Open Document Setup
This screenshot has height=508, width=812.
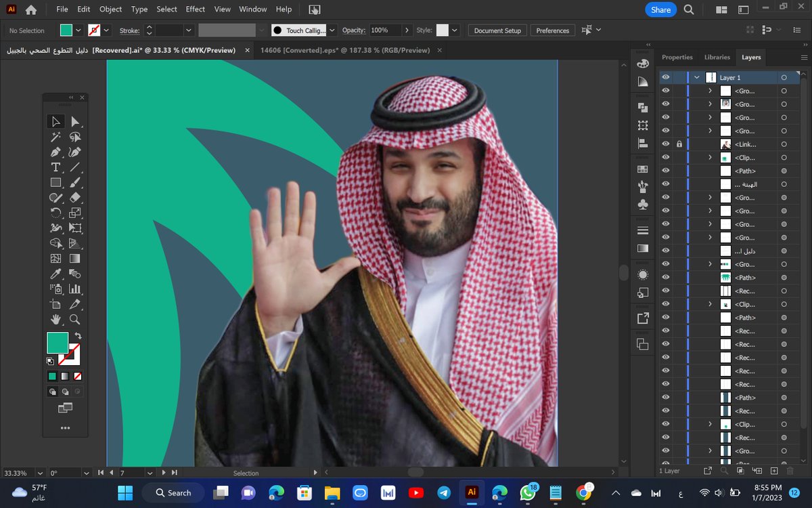pyautogui.click(x=497, y=30)
